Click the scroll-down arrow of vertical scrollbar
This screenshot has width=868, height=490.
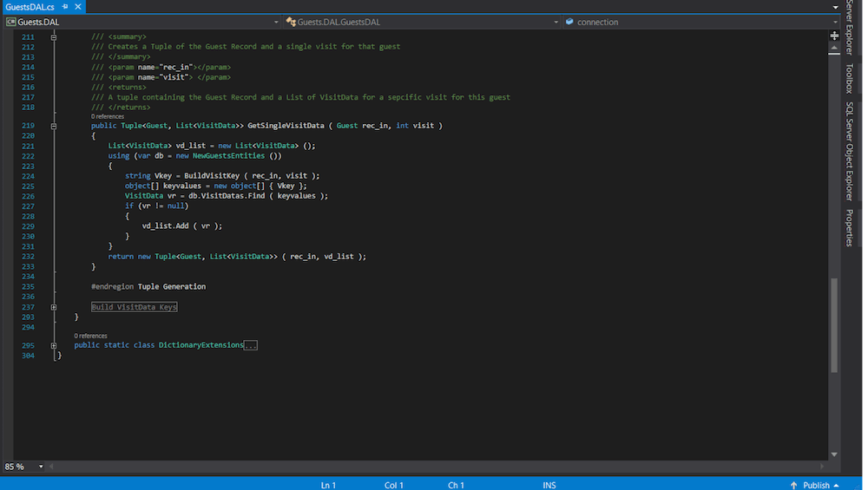pos(835,454)
